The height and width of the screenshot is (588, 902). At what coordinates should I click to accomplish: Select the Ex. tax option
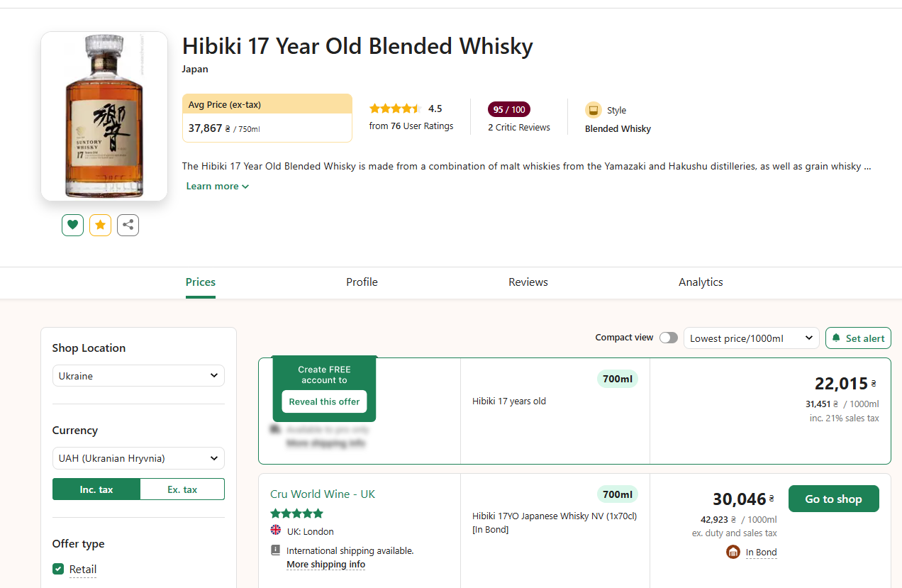point(182,489)
